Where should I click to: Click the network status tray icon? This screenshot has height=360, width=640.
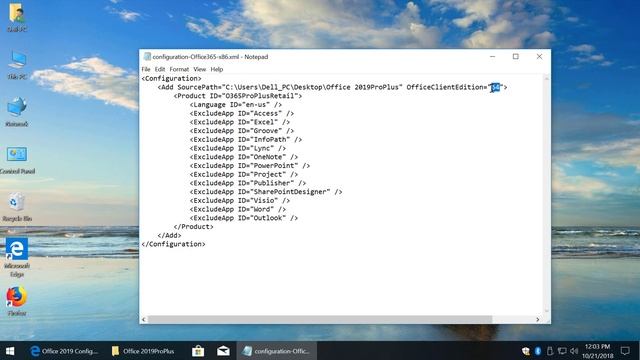(x=562, y=351)
